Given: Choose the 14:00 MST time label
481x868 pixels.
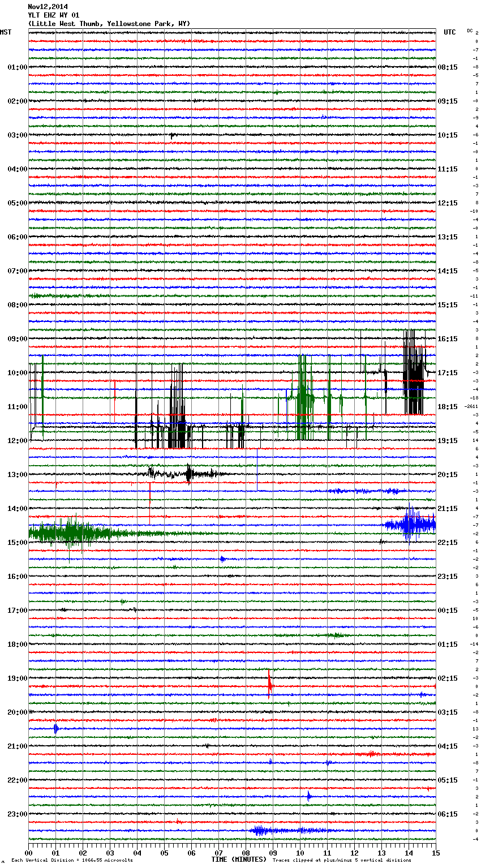Looking at the screenshot, I should (17, 509).
